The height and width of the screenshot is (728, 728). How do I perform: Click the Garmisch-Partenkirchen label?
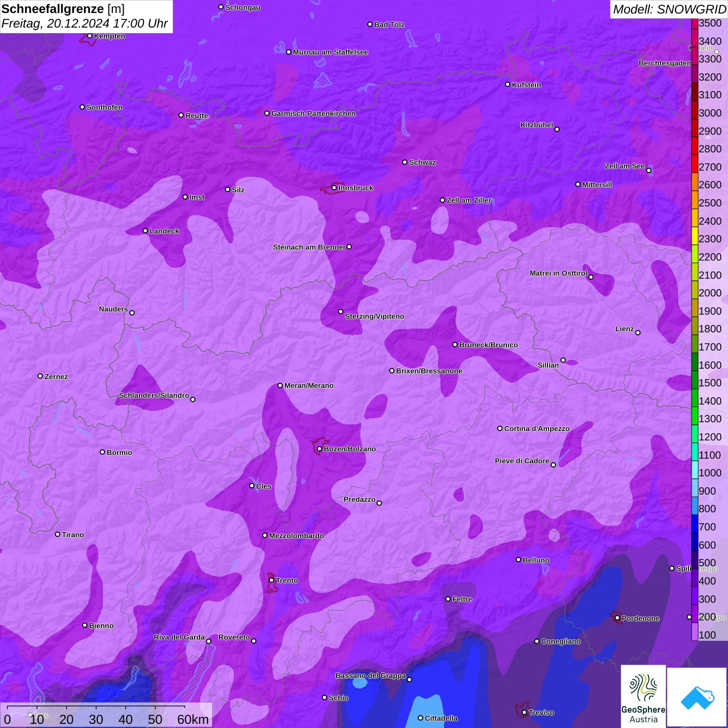tap(314, 113)
